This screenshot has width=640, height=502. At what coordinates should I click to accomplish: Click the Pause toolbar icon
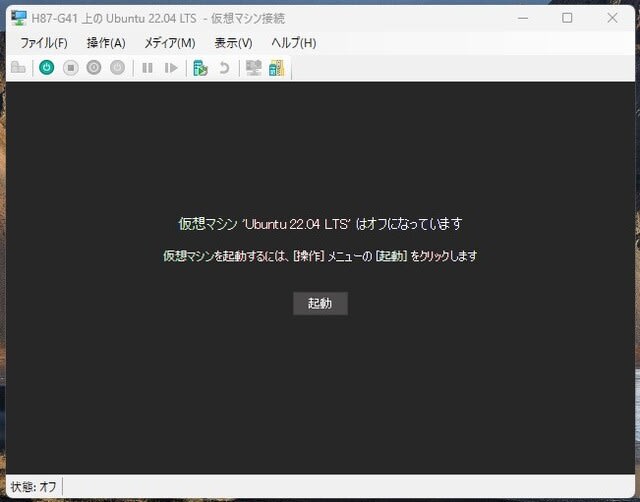[147, 68]
